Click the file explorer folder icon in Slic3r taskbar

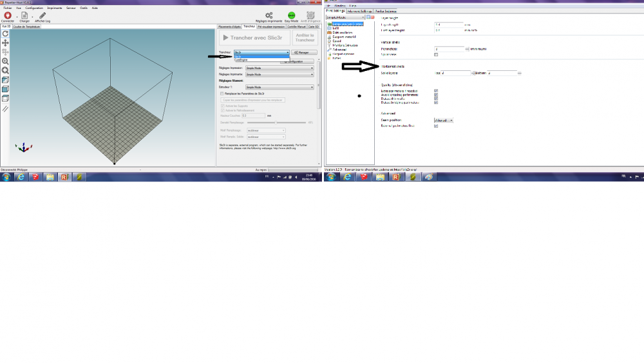[380, 177]
